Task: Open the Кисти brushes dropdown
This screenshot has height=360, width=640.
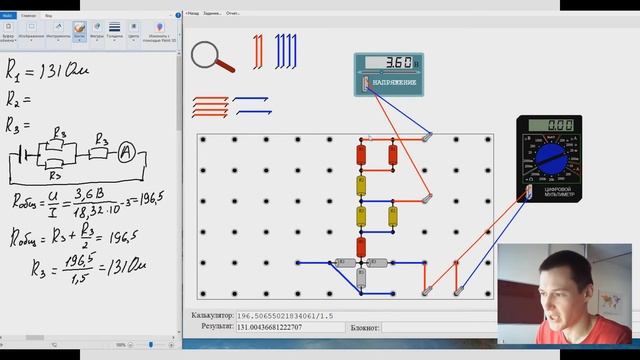Action: point(79,32)
